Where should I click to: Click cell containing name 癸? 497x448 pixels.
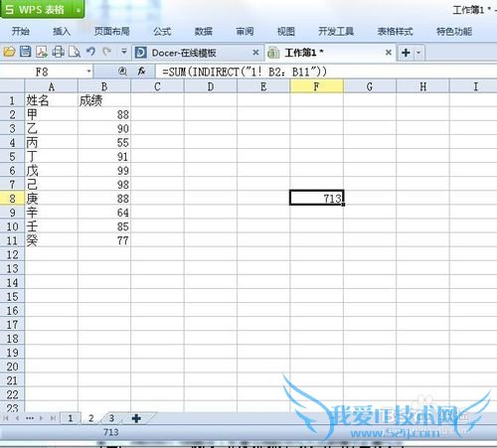(x=52, y=240)
